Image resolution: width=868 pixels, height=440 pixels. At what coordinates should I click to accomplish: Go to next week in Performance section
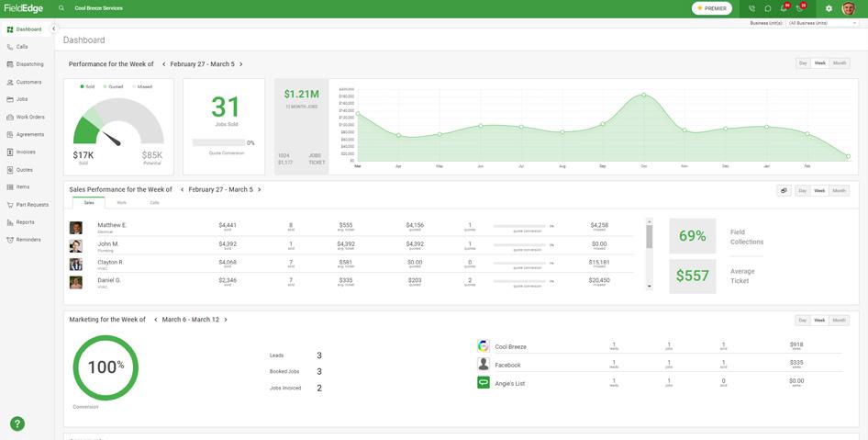coord(240,64)
